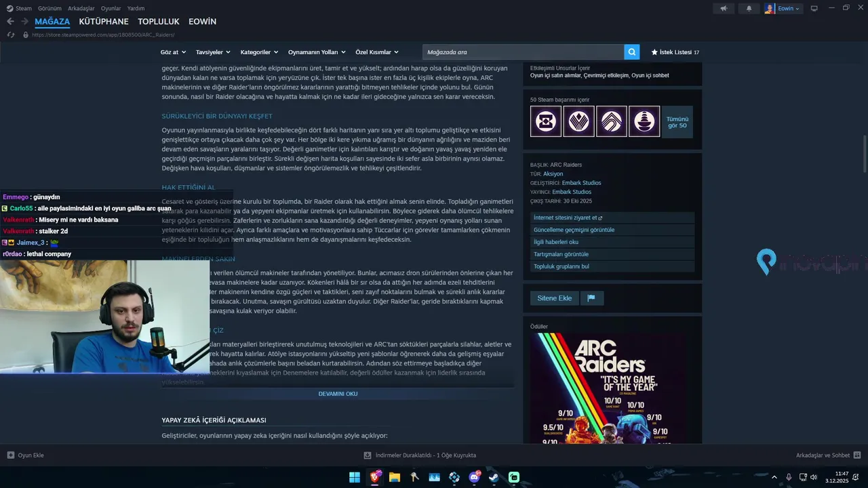868x488 pixels.
Task: Open the Eowin account dropdown
Action: (x=789, y=8)
